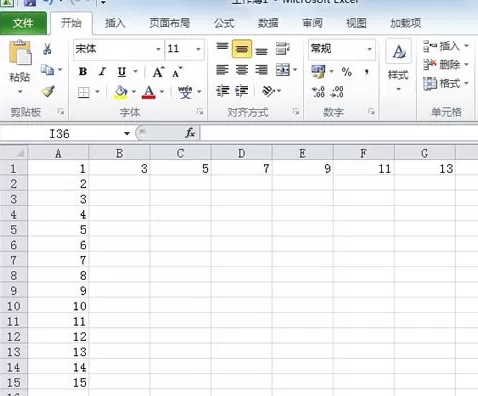Switch to the 数据 Data tab
Viewport: 478px width, 396px height.
[268, 23]
